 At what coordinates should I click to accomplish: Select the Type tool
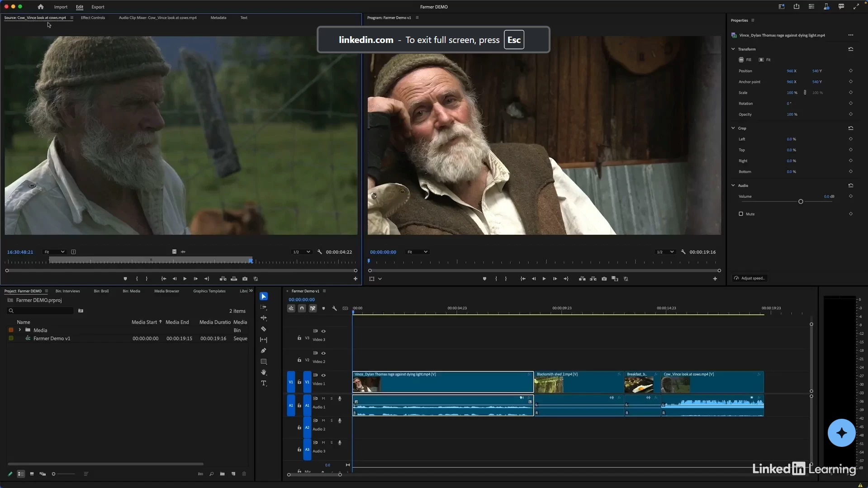[x=264, y=384]
